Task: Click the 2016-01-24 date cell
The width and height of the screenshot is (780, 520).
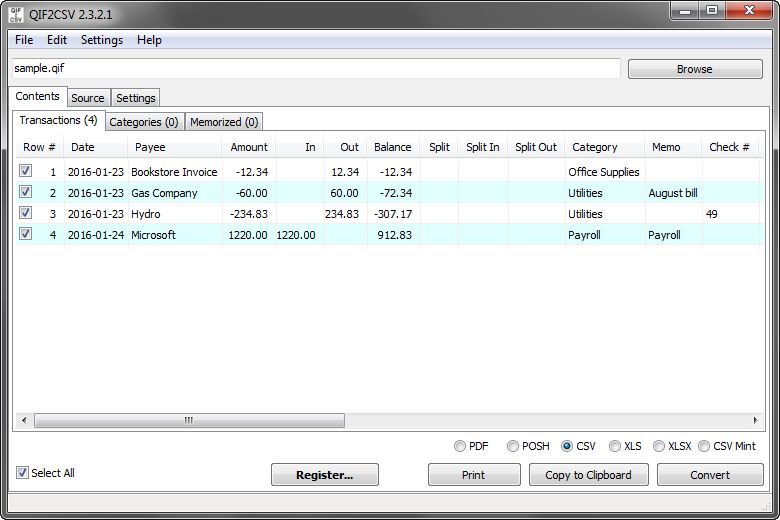Action: pyautogui.click(x=96, y=235)
